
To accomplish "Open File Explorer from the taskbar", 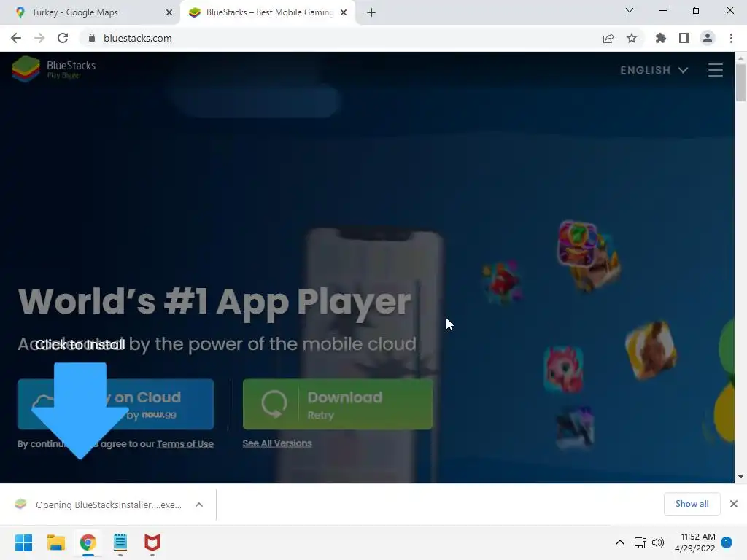I will click(55, 542).
